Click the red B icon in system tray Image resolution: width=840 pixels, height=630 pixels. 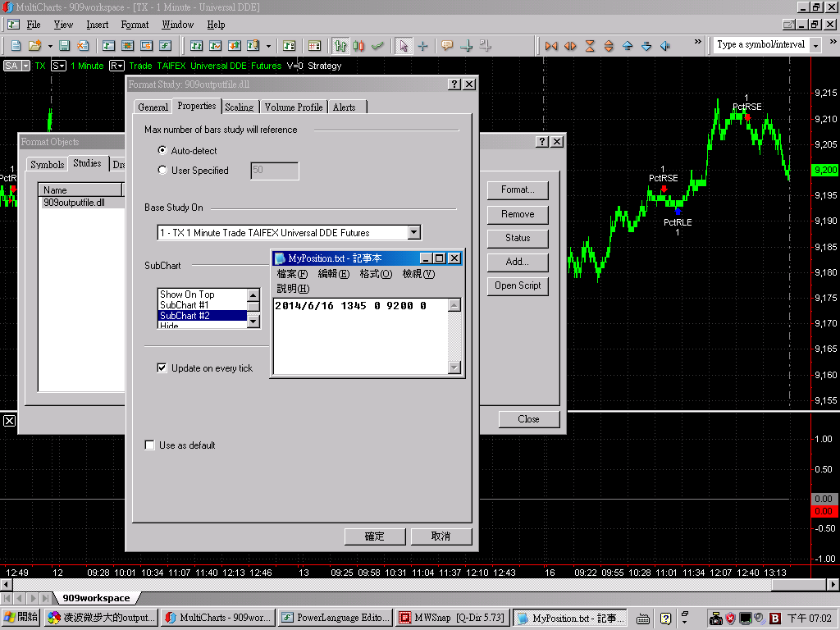[774, 619]
